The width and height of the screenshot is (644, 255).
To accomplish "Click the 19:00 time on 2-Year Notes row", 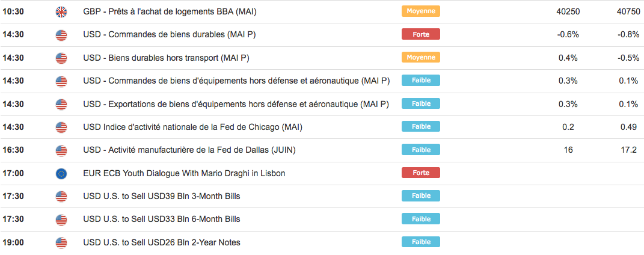I will [13, 242].
